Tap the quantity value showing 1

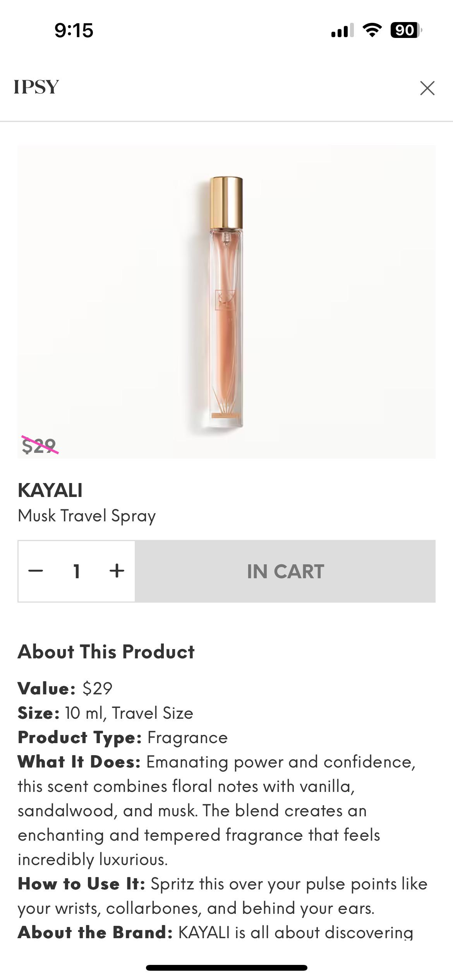76,571
